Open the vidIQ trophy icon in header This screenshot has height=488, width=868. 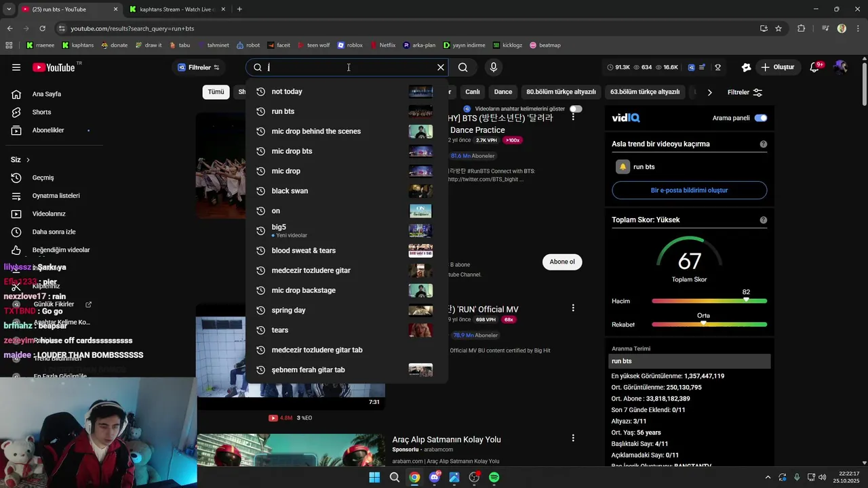[x=717, y=67]
